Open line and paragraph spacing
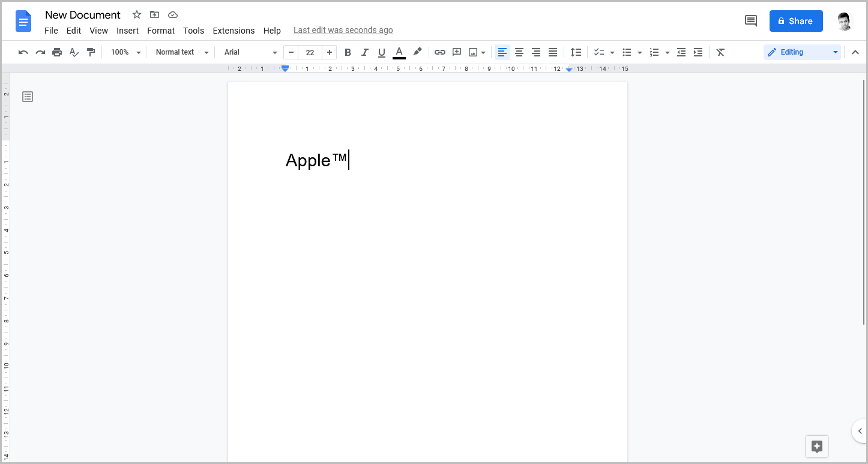 pos(576,52)
